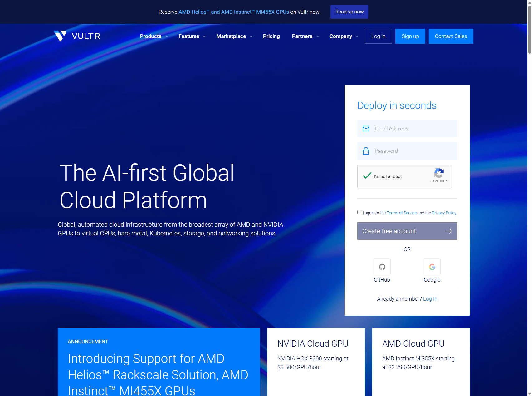
Task: Click the Reserve now button
Action: (x=349, y=12)
